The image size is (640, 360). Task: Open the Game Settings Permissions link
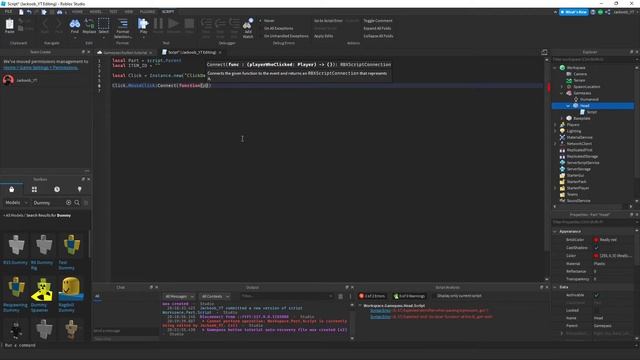[40, 67]
